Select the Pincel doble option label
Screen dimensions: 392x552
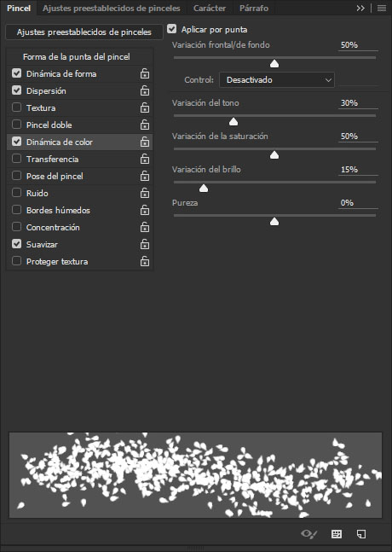coord(49,125)
